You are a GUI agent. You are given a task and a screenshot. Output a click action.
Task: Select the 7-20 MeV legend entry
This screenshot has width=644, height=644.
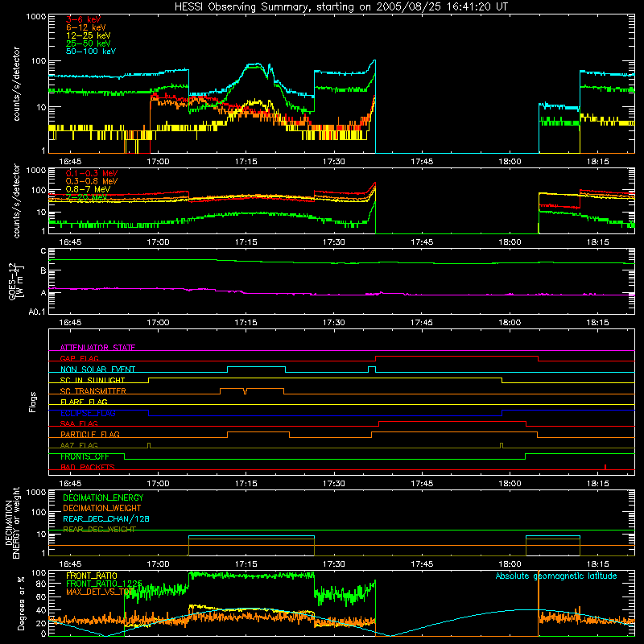[x=86, y=197]
